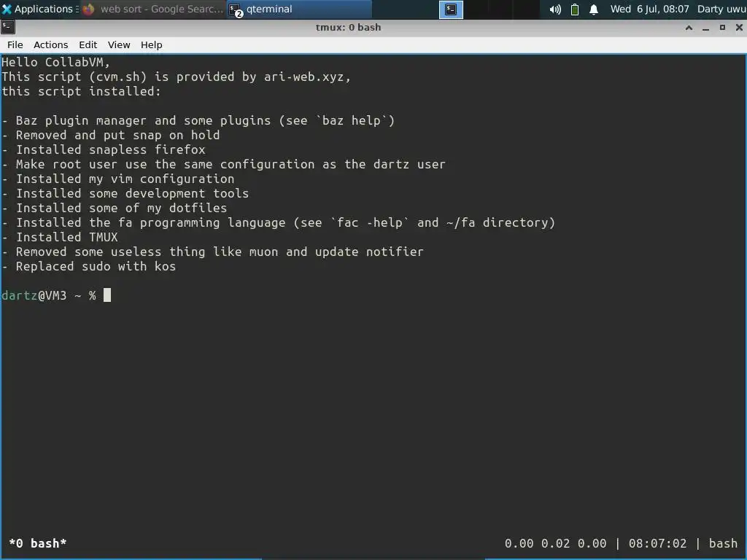Click the window title 'tmux: 0 bash'
Viewport: 747px width, 560px height.
348,27
